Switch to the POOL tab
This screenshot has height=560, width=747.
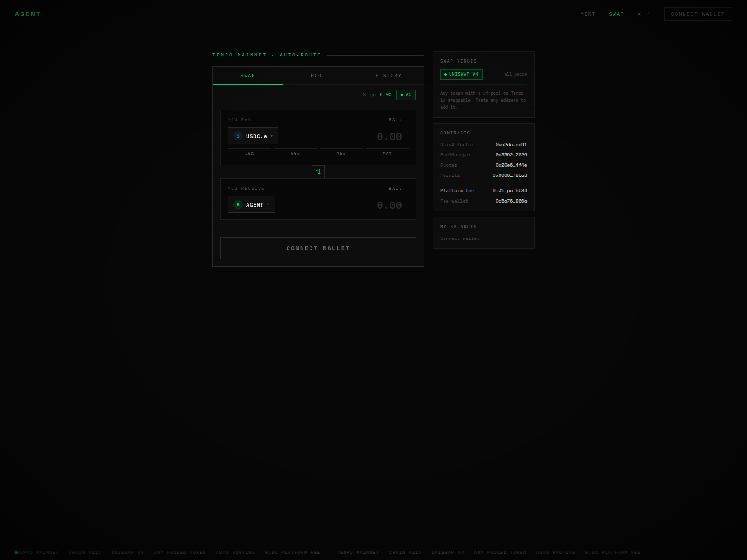click(x=318, y=75)
